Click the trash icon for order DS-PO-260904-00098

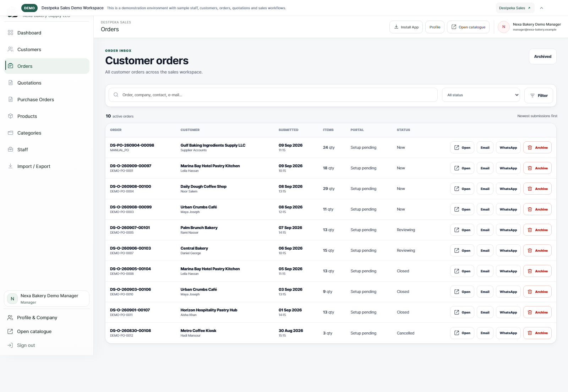530,148
